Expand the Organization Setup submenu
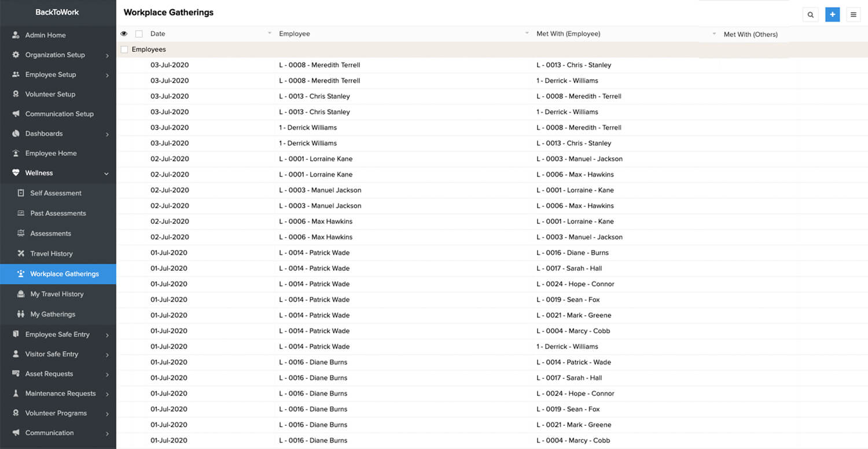Viewport: 868px width, 449px height. pyautogui.click(x=107, y=56)
